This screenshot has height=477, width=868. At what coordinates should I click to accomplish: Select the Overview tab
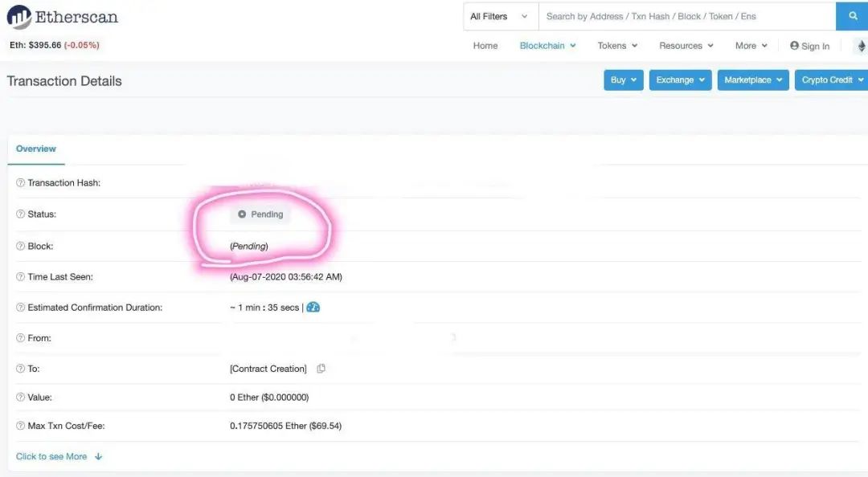pos(36,149)
